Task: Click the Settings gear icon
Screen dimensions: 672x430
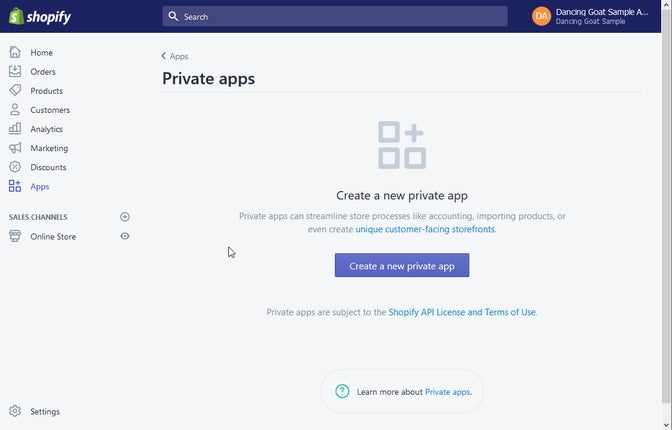Action: pos(15,411)
